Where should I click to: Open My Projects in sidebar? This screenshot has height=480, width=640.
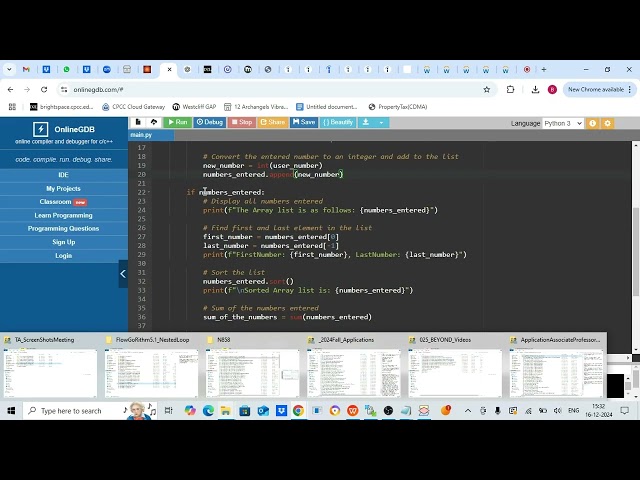(x=64, y=189)
